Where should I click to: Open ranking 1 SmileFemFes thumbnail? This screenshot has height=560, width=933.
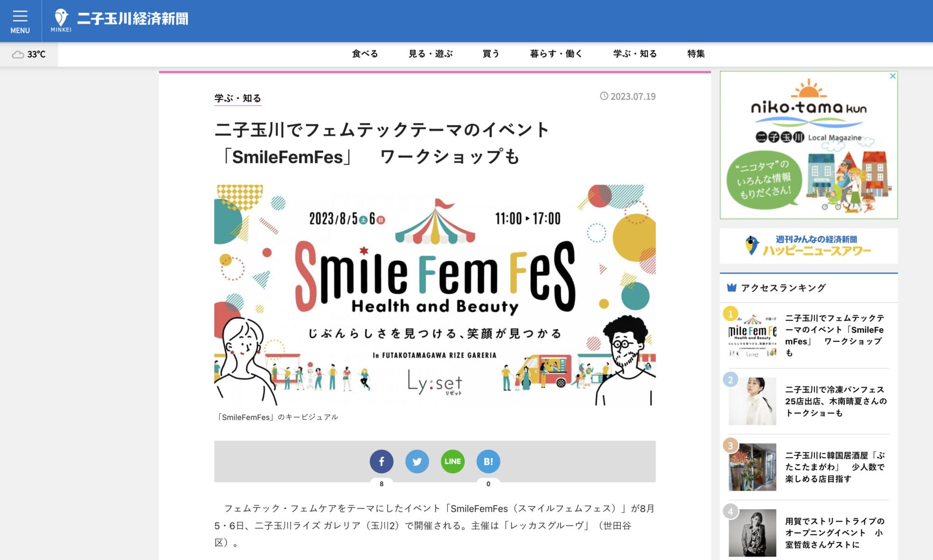(752, 336)
